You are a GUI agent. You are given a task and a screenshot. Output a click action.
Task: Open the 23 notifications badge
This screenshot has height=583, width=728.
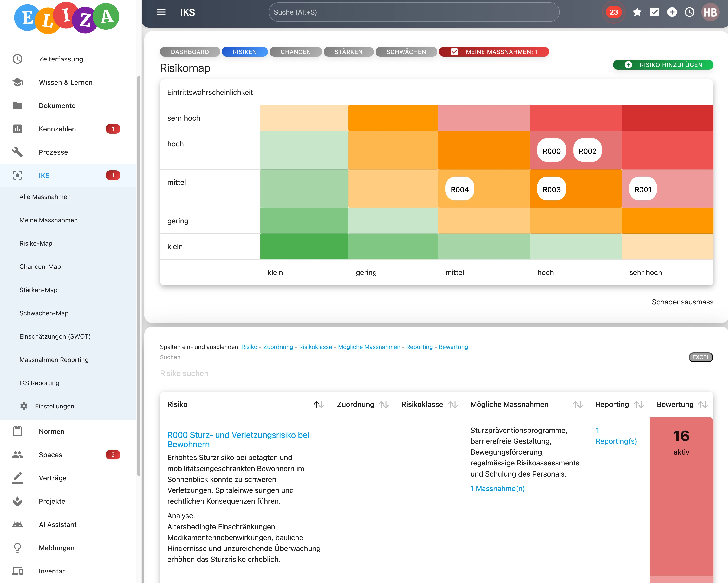pyautogui.click(x=614, y=12)
